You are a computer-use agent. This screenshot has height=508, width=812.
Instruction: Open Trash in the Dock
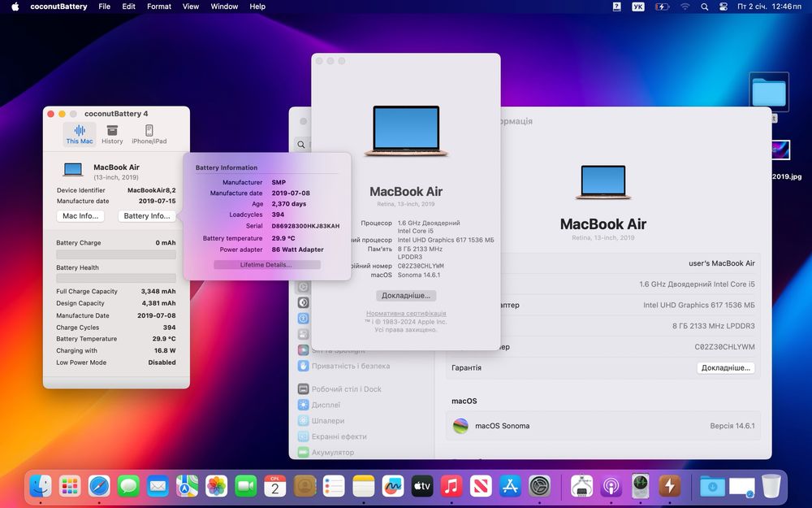pyautogui.click(x=771, y=486)
